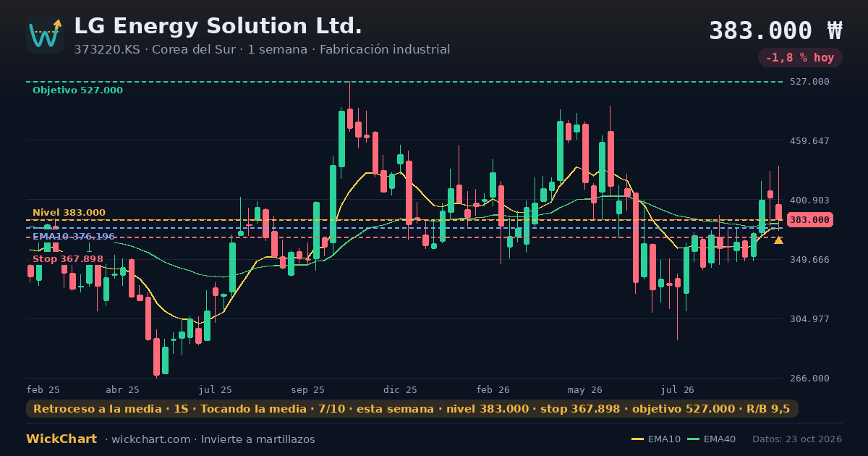Click the dic 25 date label
The height and width of the screenshot is (456, 868).
click(401, 389)
